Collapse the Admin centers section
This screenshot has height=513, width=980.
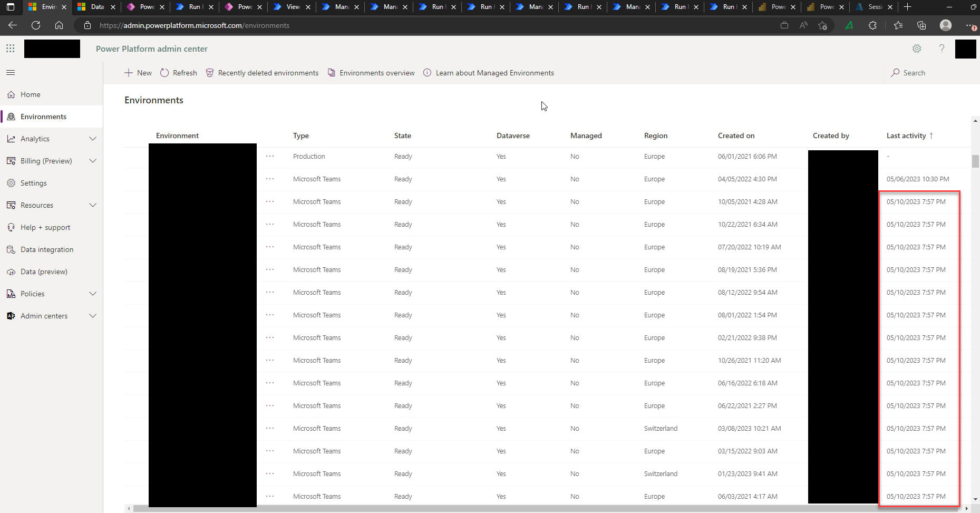point(93,316)
